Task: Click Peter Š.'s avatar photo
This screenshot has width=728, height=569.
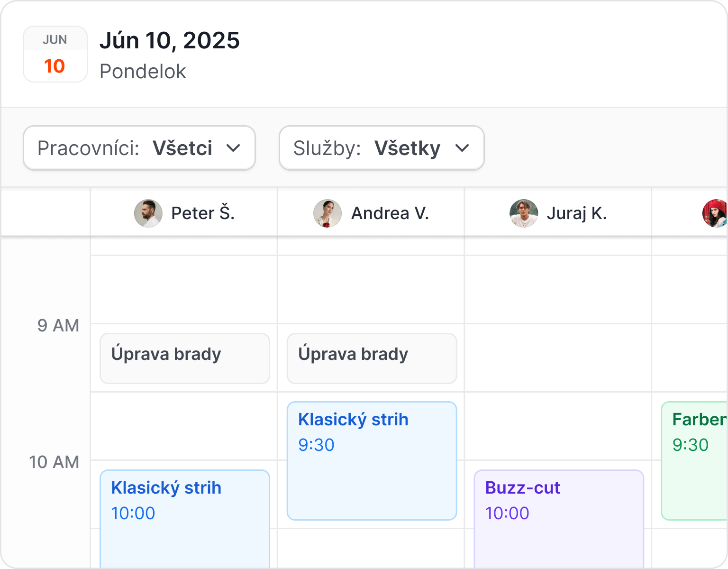Action: (148, 213)
